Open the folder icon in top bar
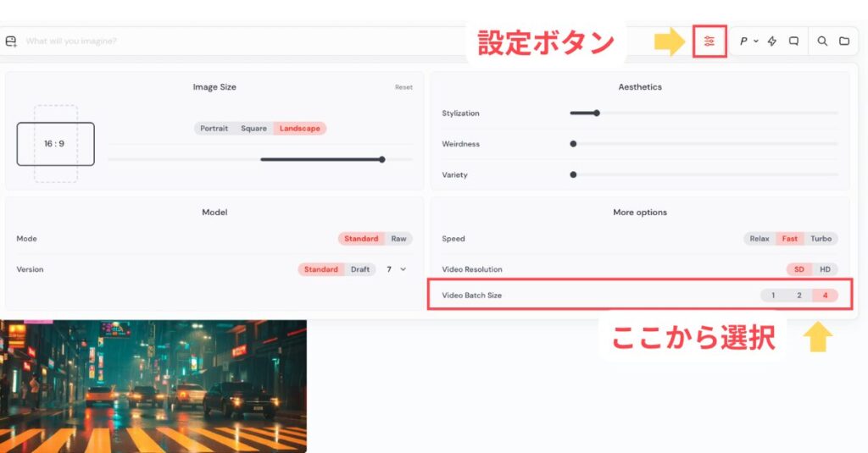 click(844, 41)
